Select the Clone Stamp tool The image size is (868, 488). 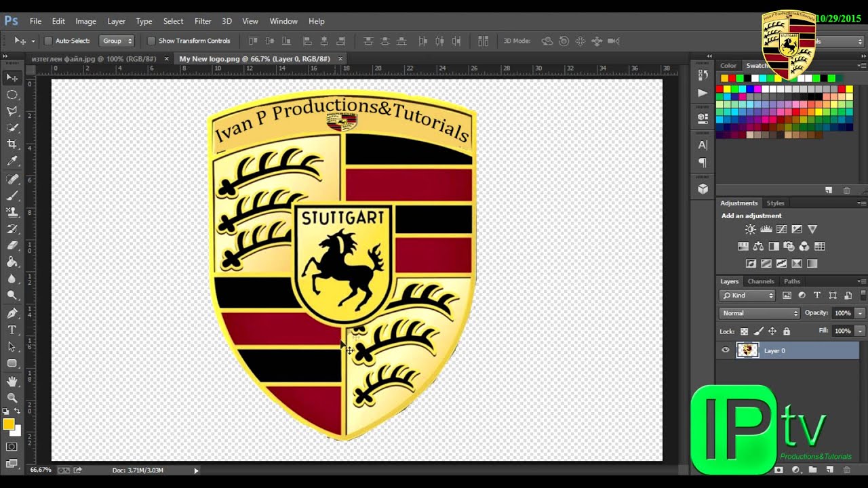(x=12, y=212)
